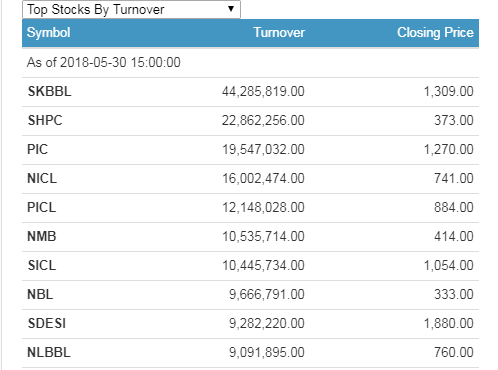Open the NLBBL stock symbol link
The width and height of the screenshot is (498, 370).
point(49,352)
